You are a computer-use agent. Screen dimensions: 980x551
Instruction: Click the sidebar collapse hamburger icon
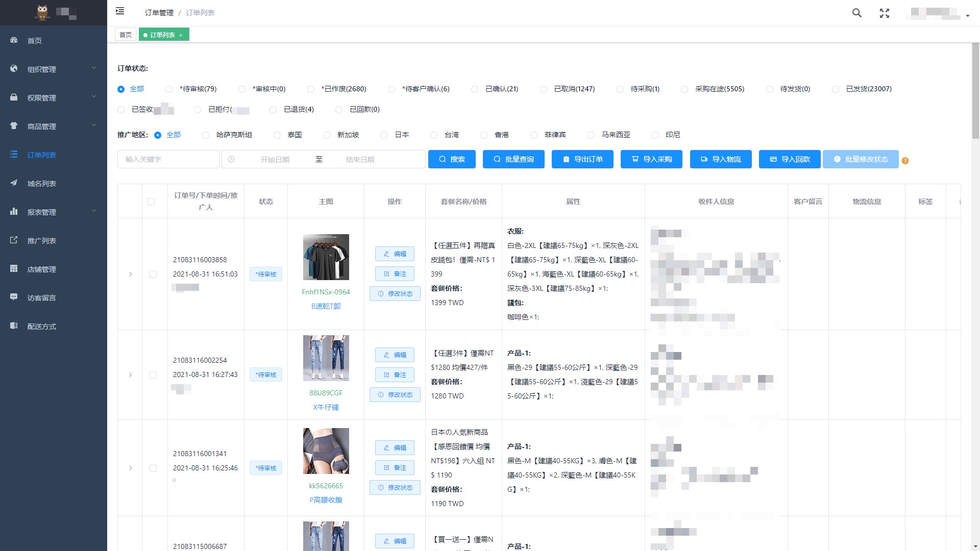coord(120,11)
